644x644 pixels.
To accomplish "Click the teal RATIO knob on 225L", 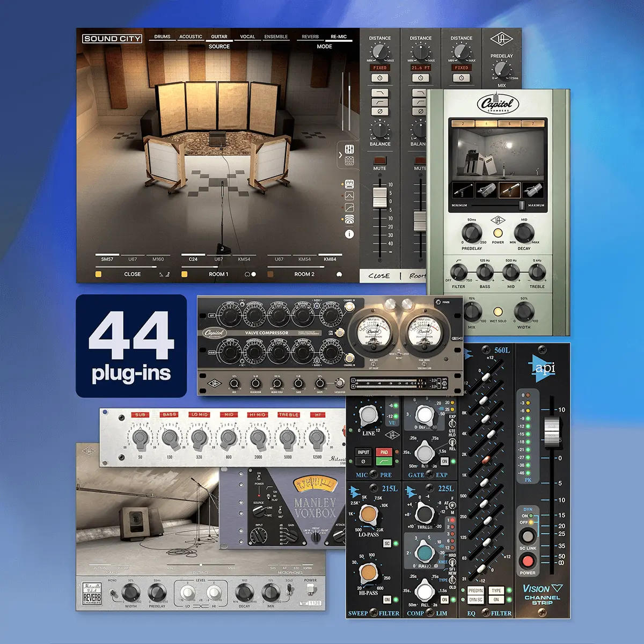I will (x=424, y=552).
